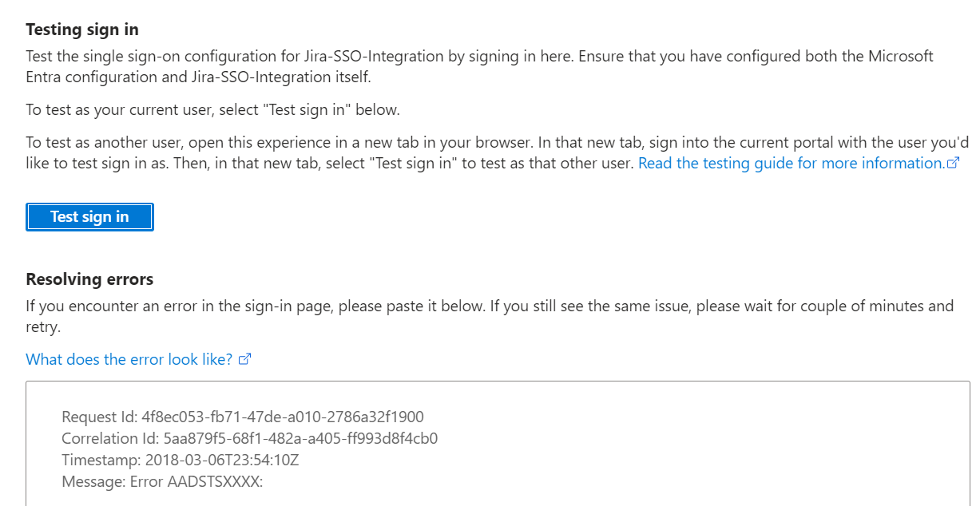Open the Read the testing guide link
Image resolution: width=980 pixels, height=506 pixels.
coord(792,164)
